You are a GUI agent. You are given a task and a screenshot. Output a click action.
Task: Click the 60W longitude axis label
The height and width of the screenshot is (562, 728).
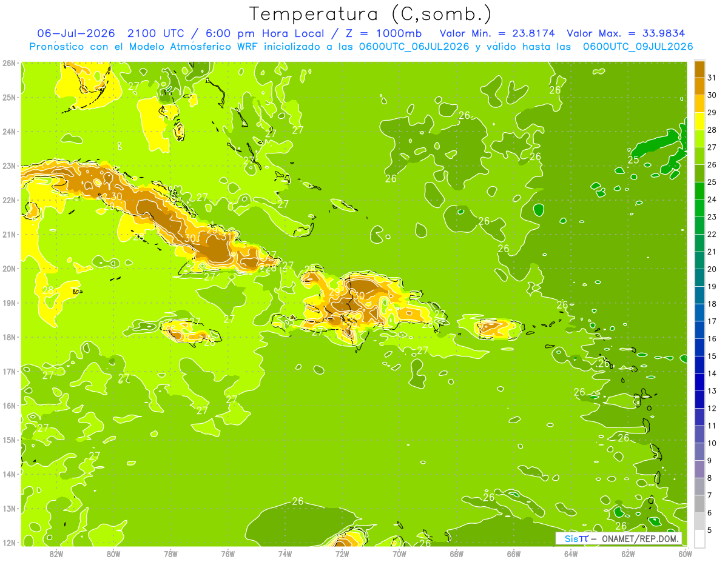tap(686, 554)
